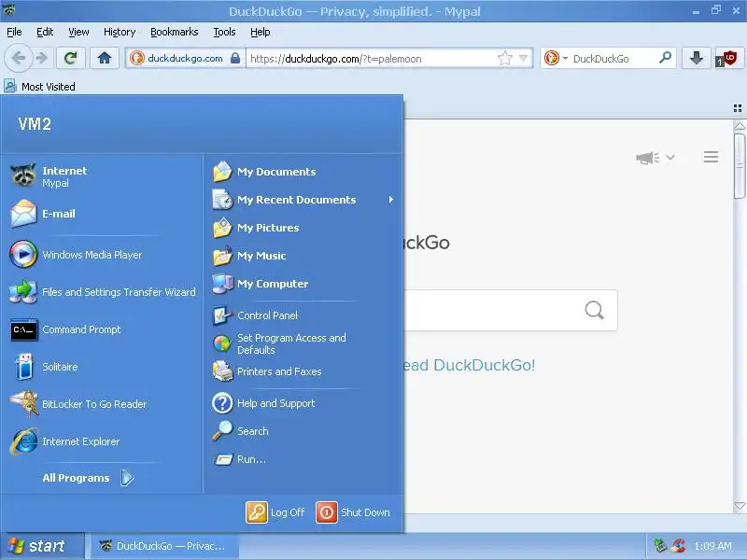
Task: Open the Edit menu
Action: coord(45,32)
